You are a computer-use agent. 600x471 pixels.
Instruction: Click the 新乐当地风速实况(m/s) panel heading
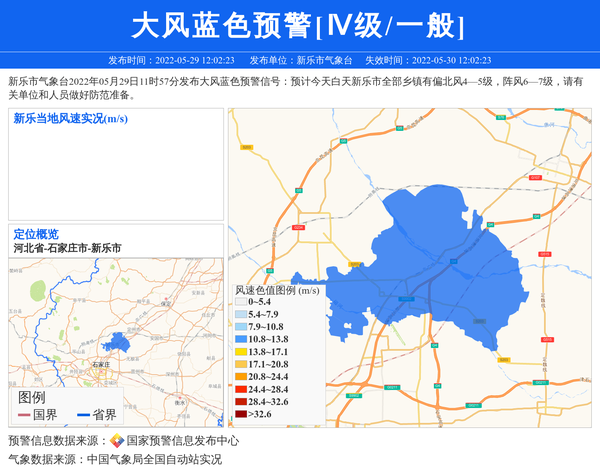(70, 119)
